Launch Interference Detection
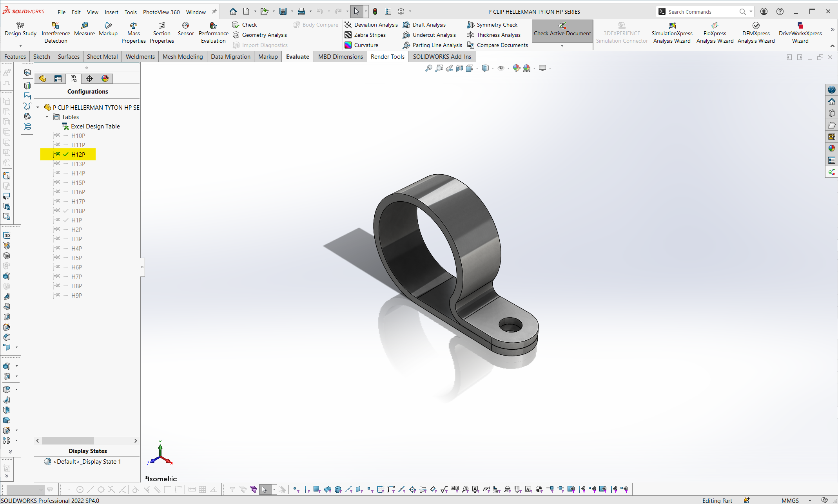The width and height of the screenshot is (838, 504). tap(56, 33)
